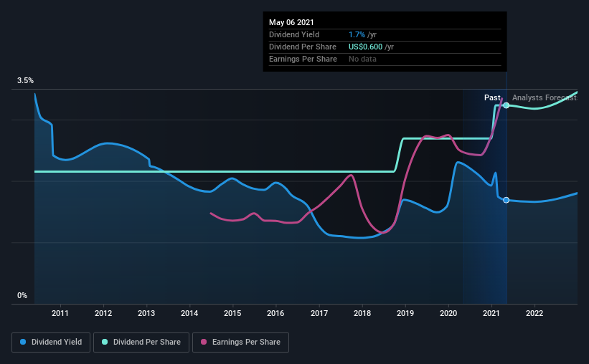
Task: Click the 2019 x-axis label
Action: pos(405,313)
